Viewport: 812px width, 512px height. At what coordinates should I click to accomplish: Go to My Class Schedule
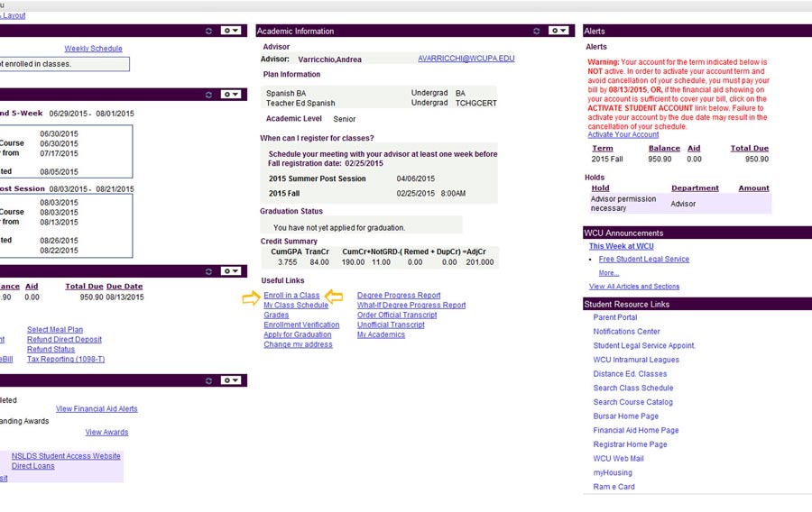pos(296,306)
